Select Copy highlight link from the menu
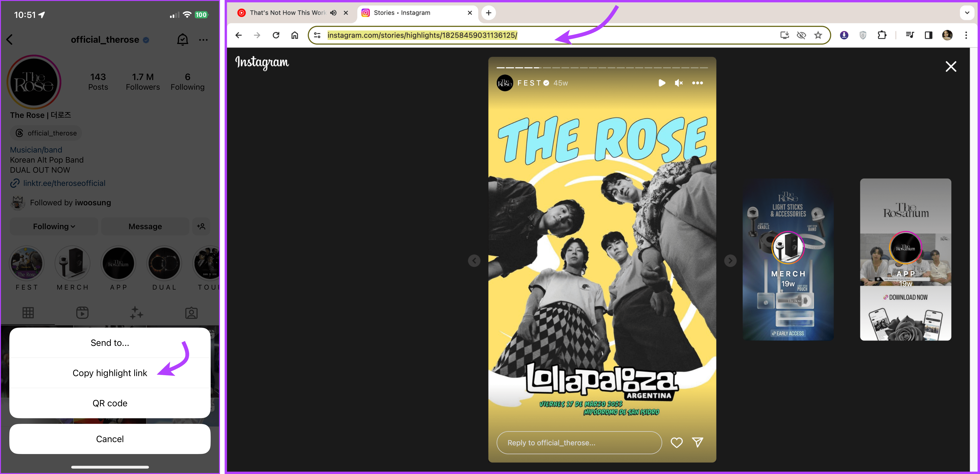This screenshot has width=980, height=474. pos(110,373)
